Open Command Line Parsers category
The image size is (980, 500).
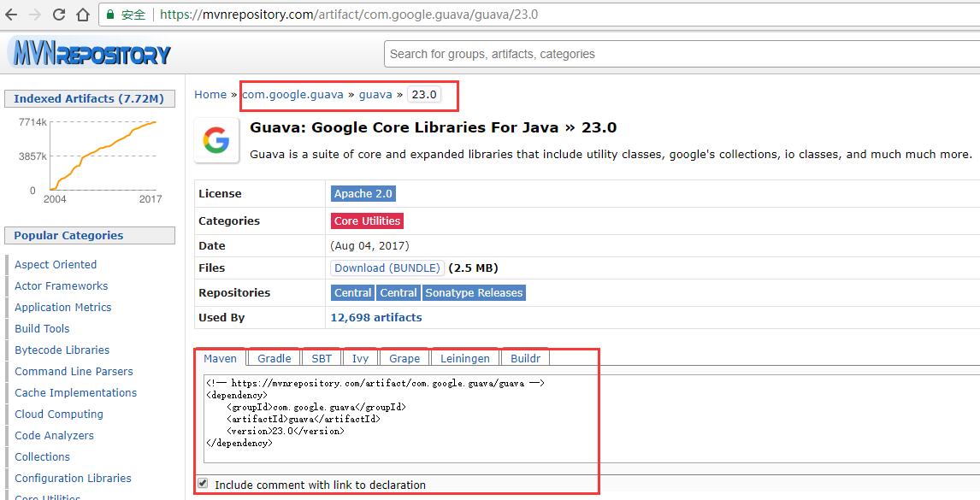click(x=74, y=371)
